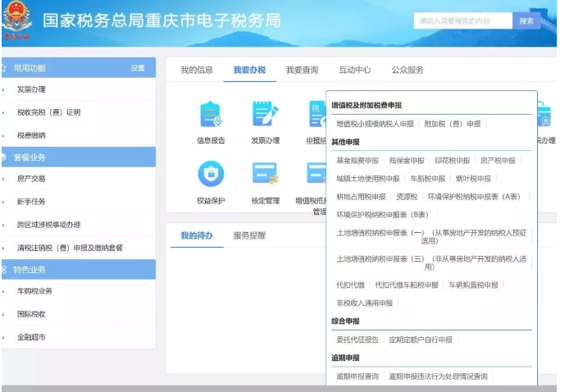Image resolution: width=565 pixels, height=392 pixels.
Task: Click the 申报 tax form icon
Action: (x=317, y=114)
